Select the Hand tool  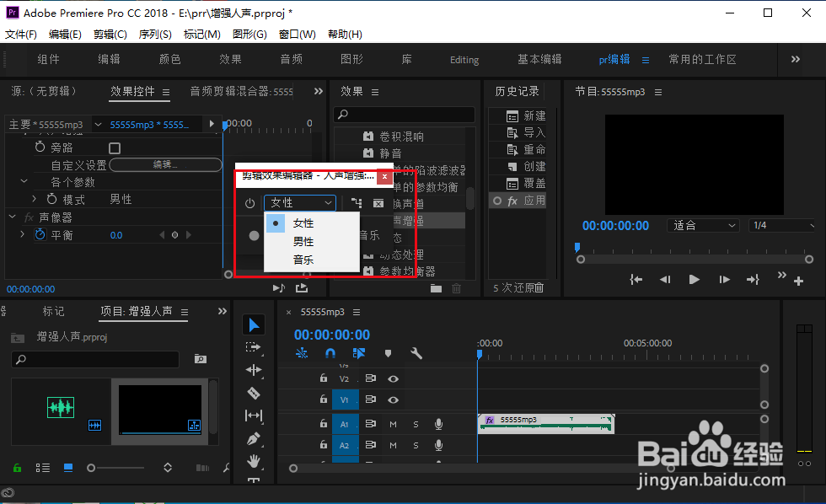[254, 461]
